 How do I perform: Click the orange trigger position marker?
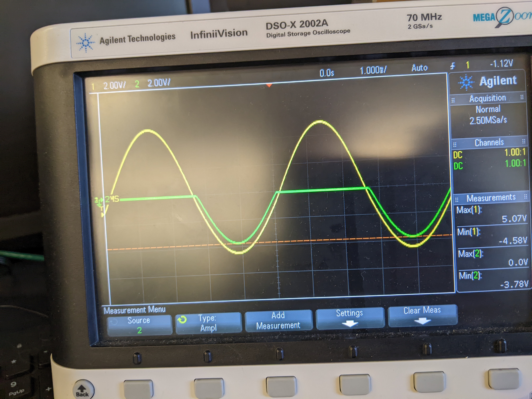269,85
